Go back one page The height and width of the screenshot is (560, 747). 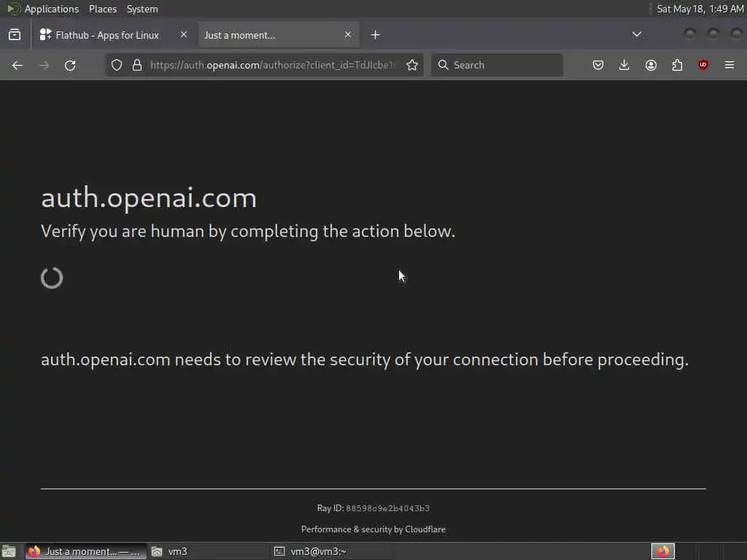18,65
